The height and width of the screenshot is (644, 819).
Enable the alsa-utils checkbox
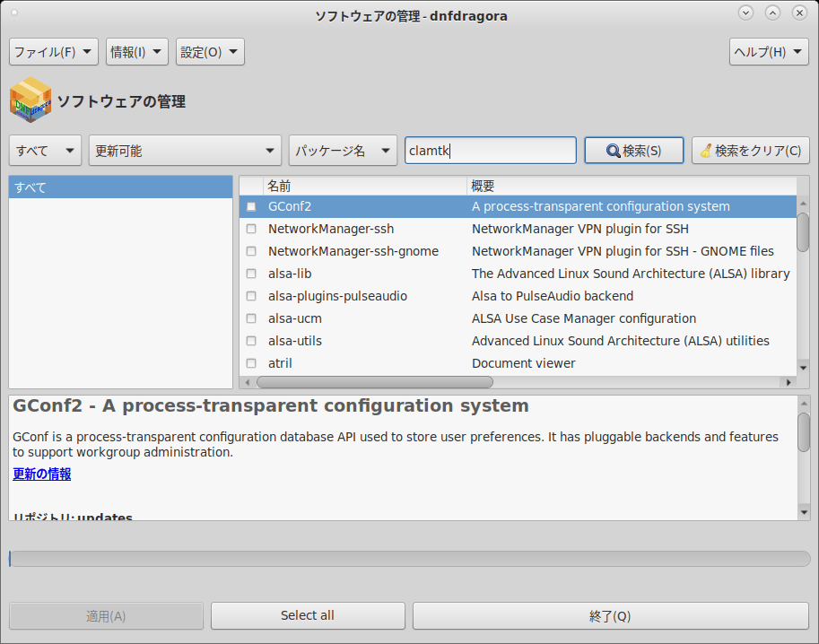point(251,341)
